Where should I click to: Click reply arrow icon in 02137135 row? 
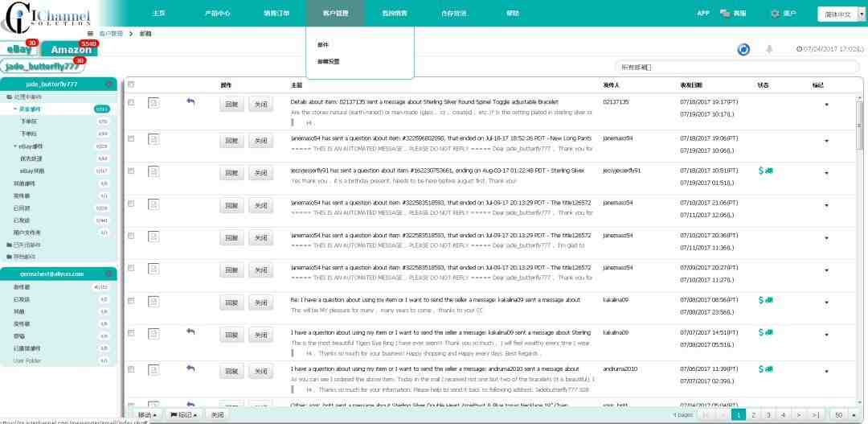(x=190, y=101)
